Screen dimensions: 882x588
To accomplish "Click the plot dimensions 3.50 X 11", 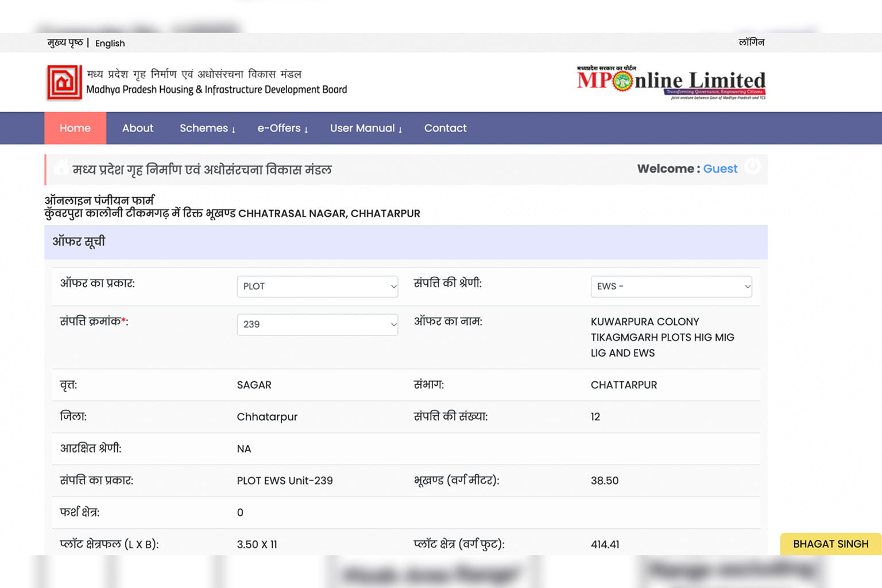I will (257, 544).
